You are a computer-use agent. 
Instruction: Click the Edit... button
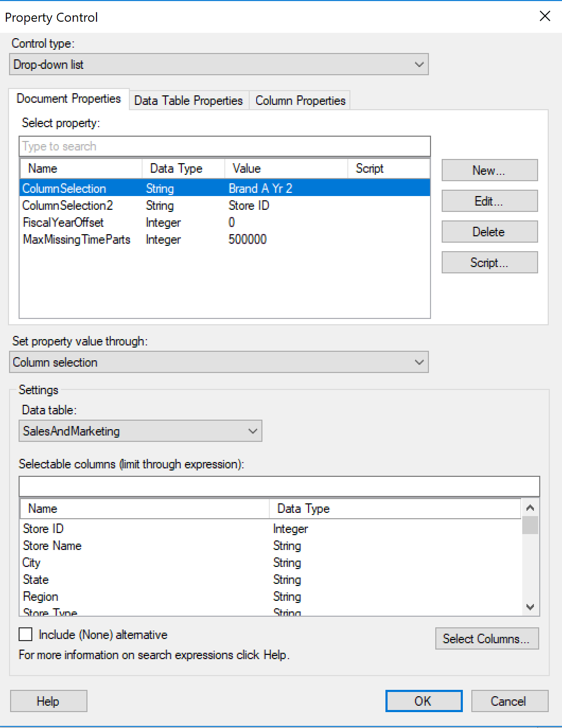(x=489, y=201)
